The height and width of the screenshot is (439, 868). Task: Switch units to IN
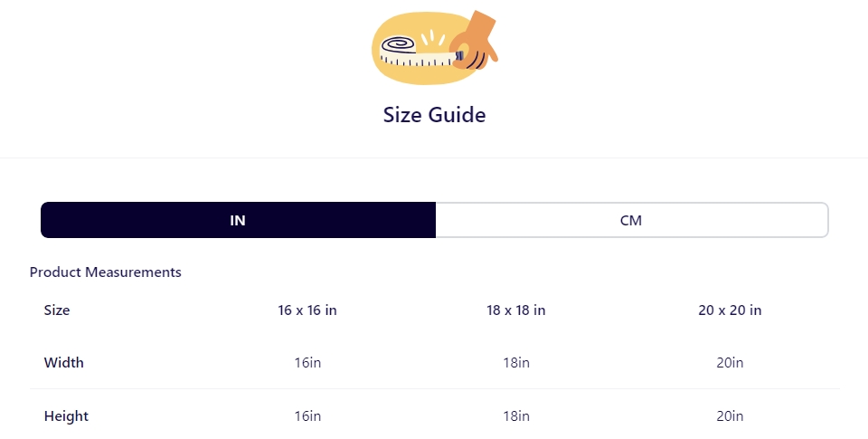(x=238, y=220)
